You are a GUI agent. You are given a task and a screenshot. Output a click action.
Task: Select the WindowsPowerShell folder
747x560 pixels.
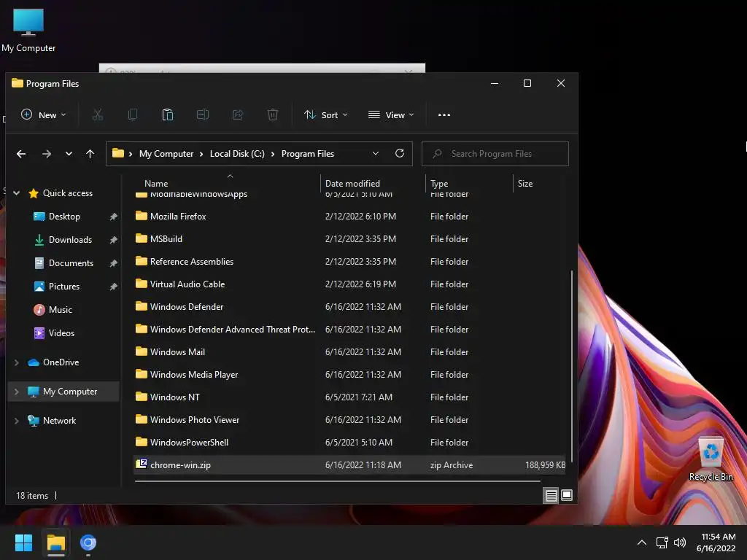[x=349, y=443]
